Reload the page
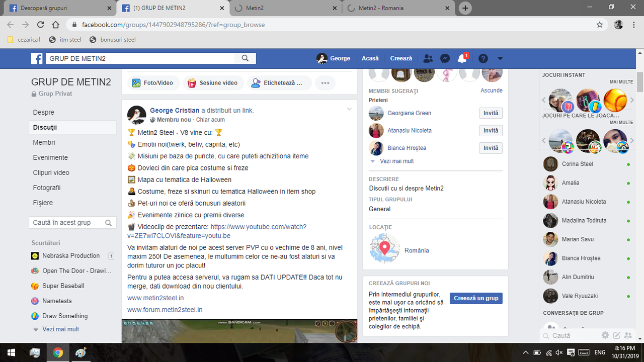 (x=41, y=25)
